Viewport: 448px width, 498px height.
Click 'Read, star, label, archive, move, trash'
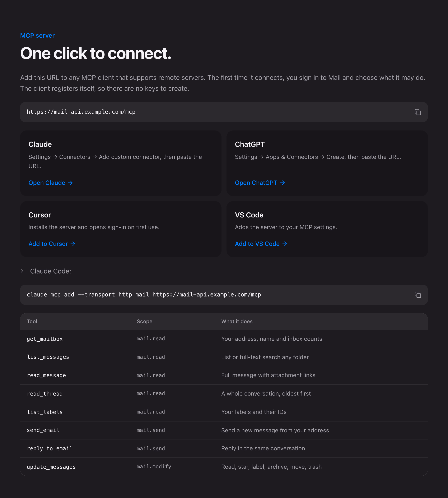(271, 467)
